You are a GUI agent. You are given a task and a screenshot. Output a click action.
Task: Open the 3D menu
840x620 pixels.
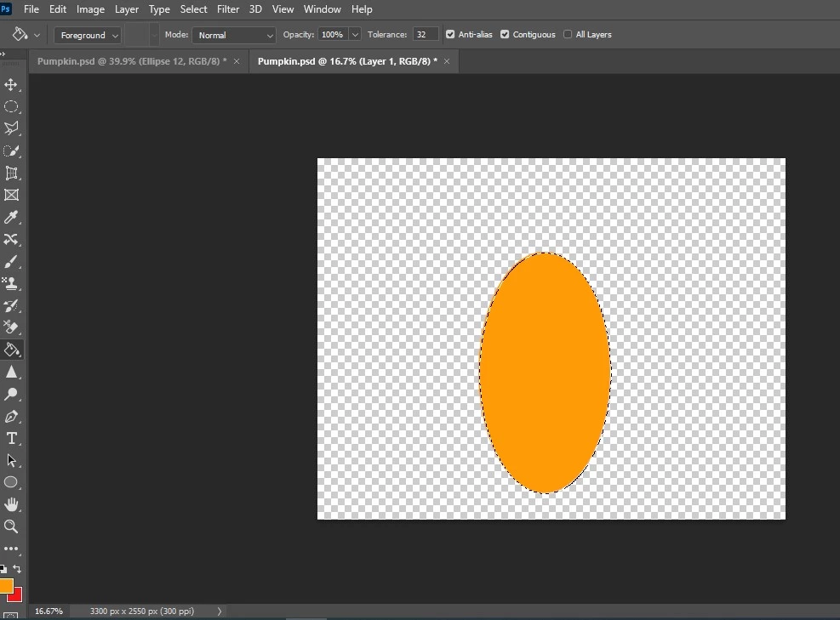coord(255,9)
